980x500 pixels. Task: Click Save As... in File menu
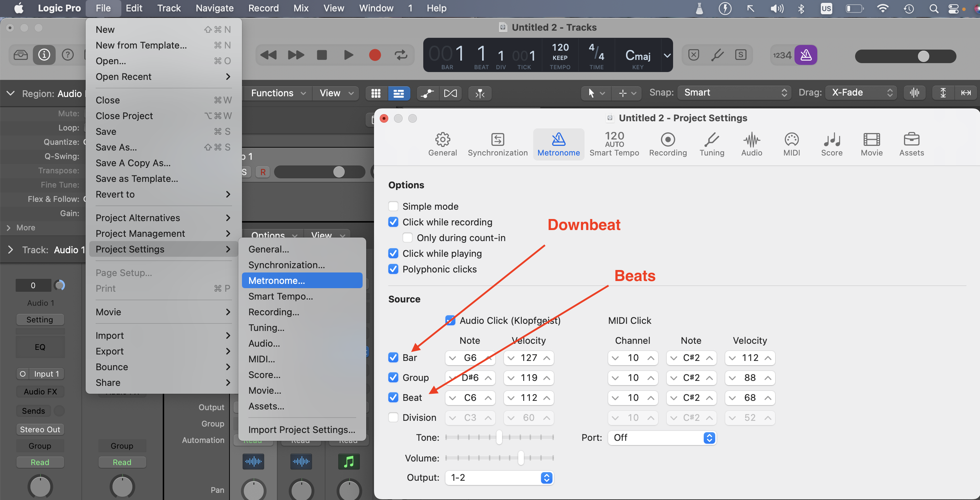click(116, 147)
